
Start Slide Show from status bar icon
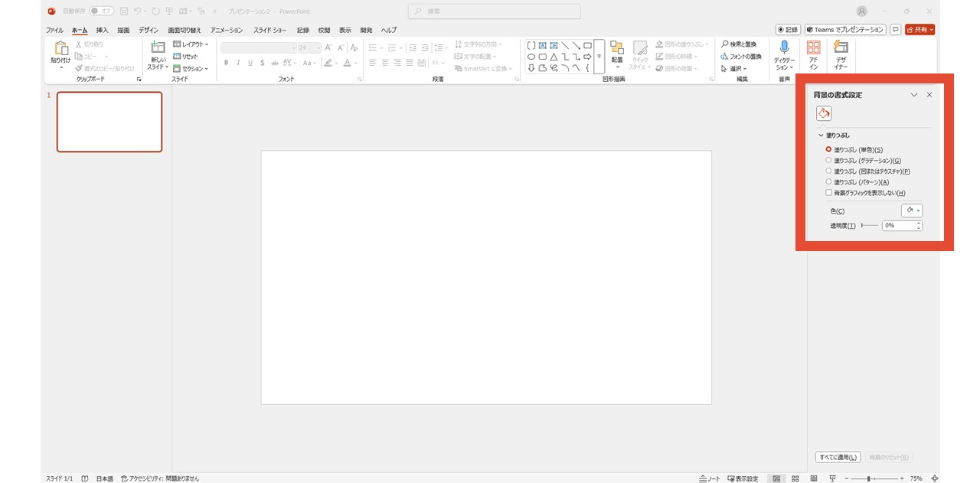click(x=832, y=478)
